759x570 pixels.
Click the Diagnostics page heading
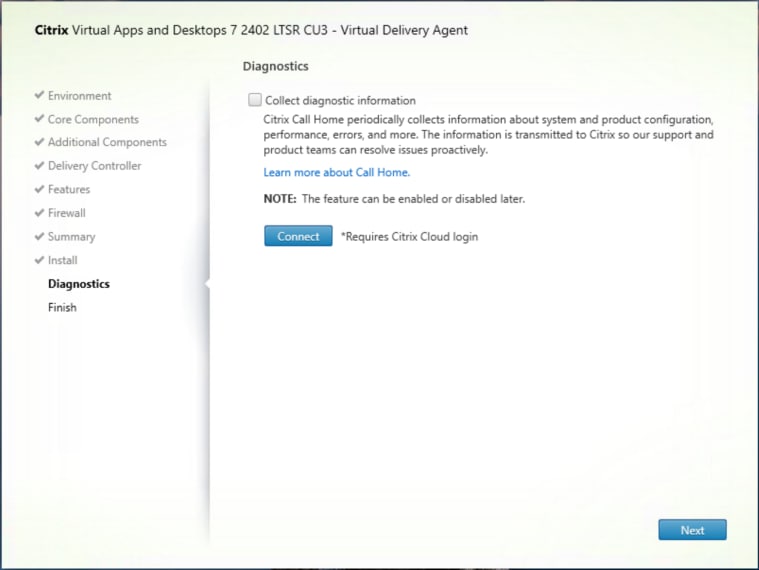pyautogui.click(x=275, y=66)
